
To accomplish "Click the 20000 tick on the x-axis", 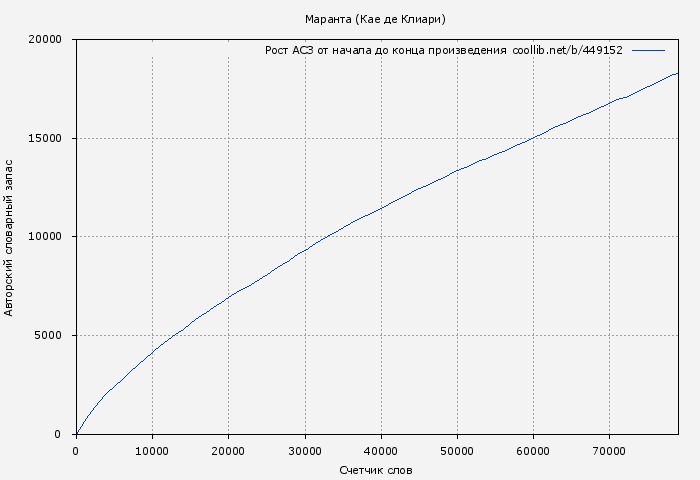I will [x=228, y=451].
